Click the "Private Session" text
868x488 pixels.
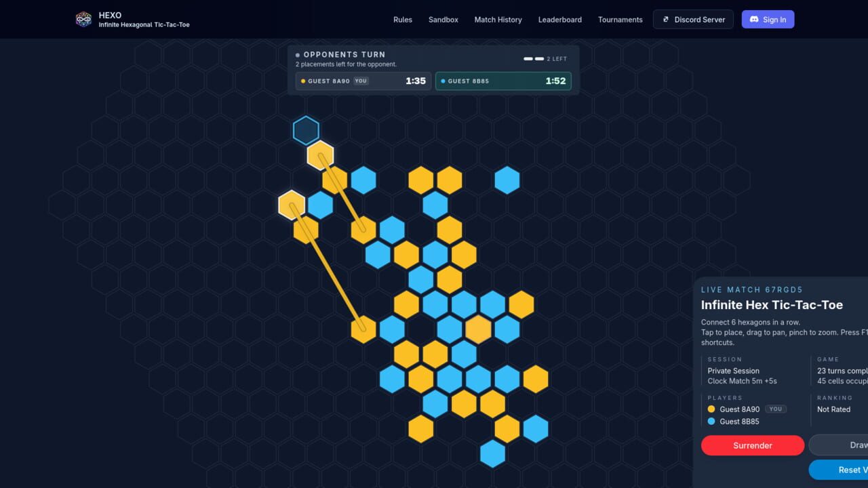(x=734, y=371)
